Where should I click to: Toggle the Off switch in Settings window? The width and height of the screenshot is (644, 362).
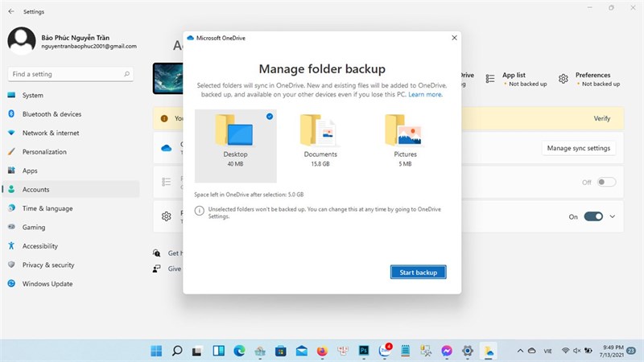[x=606, y=182]
